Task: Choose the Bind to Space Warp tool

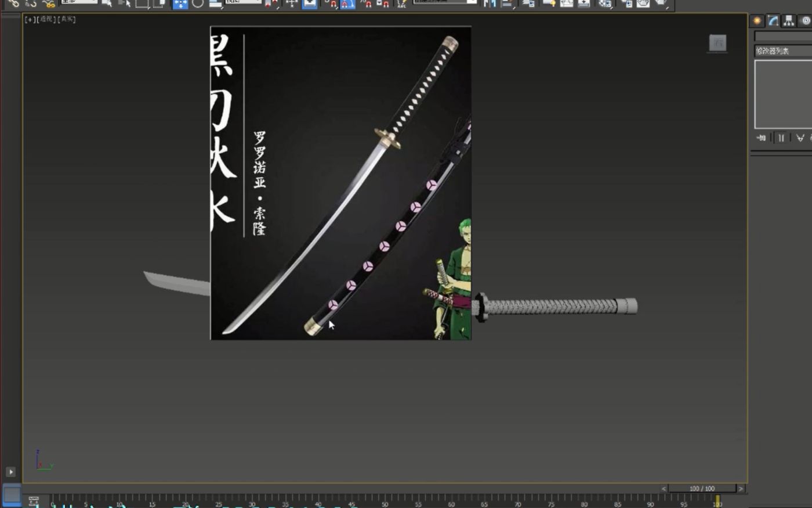Action: tap(48, 3)
